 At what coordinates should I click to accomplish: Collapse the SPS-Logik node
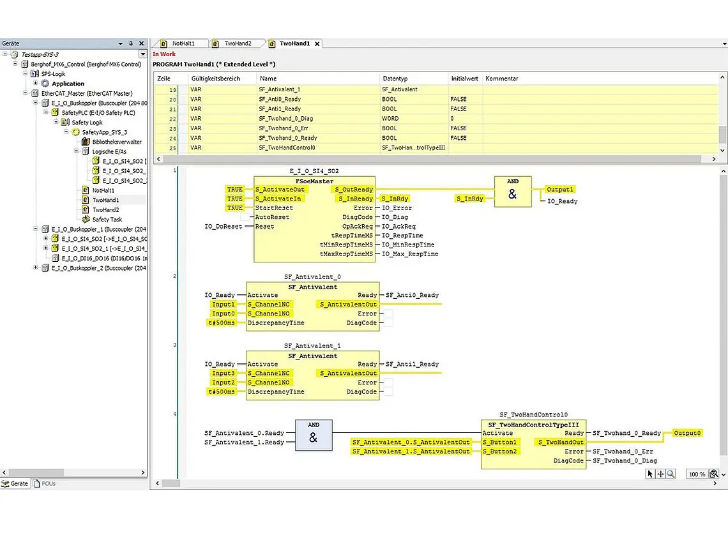pos(25,73)
